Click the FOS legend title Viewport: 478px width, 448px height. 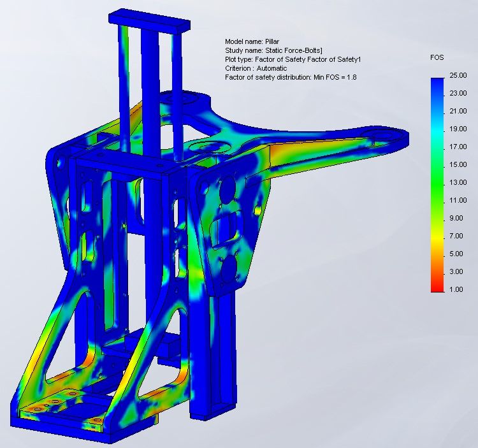(437, 57)
